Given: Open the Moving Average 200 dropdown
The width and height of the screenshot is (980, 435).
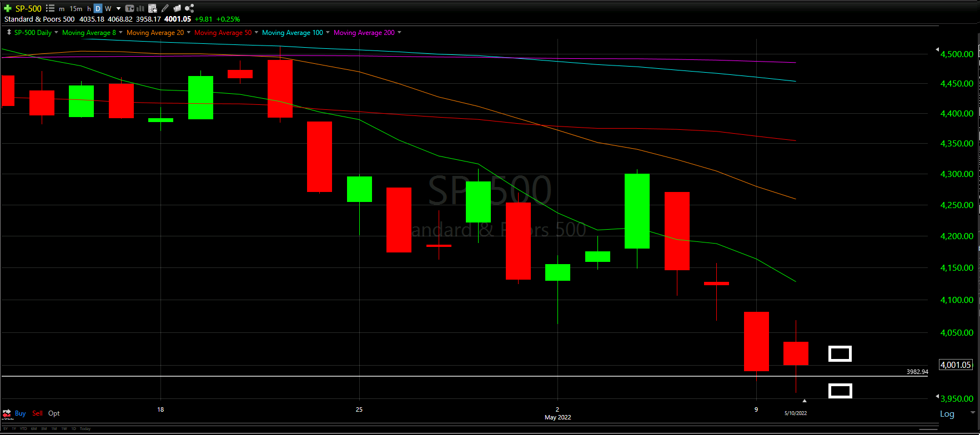Looking at the screenshot, I should click(x=399, y=32).
